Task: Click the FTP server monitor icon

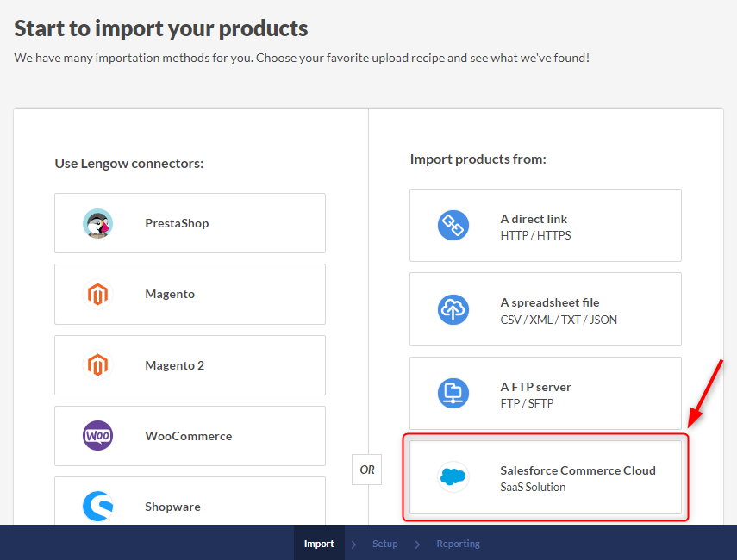Action: 453,394
